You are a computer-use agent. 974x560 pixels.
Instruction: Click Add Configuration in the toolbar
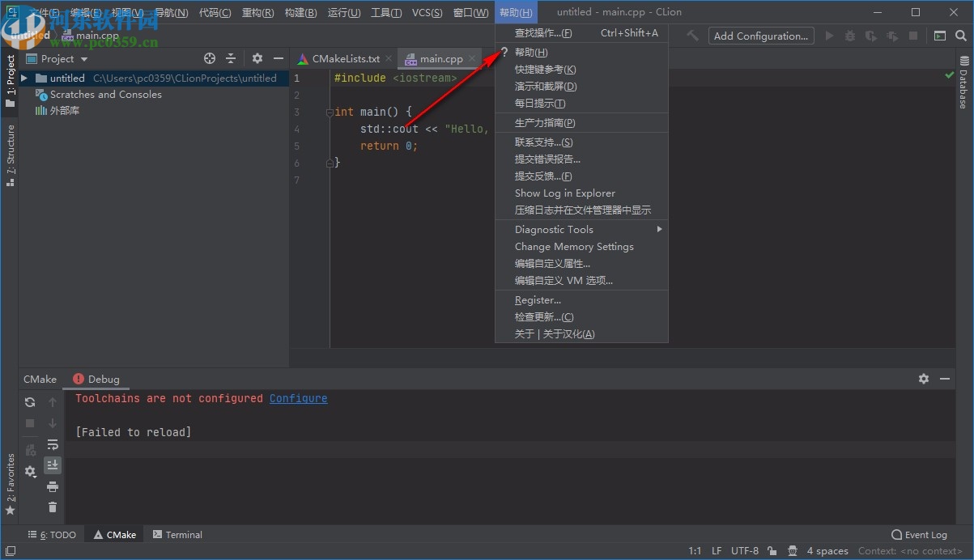click(x=759, y=36)
